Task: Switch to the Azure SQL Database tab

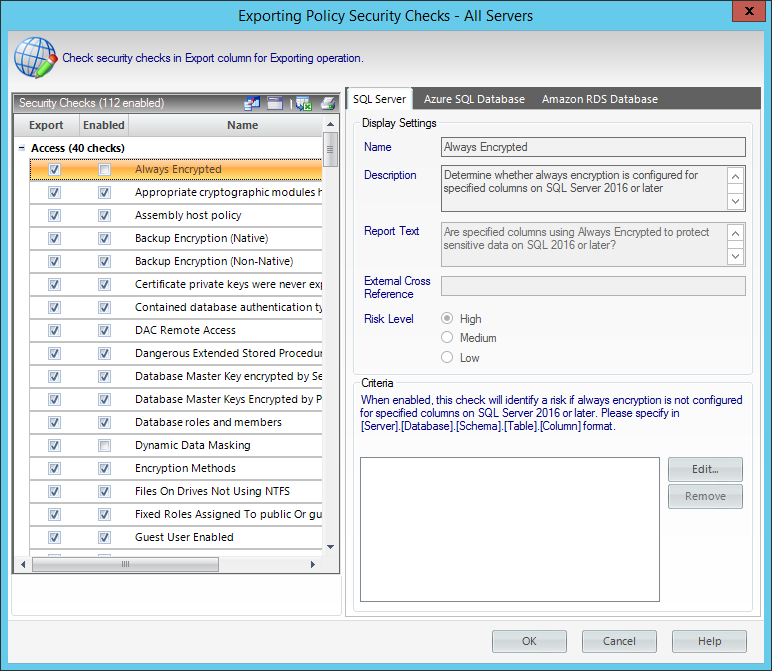Action: (473, 99)
